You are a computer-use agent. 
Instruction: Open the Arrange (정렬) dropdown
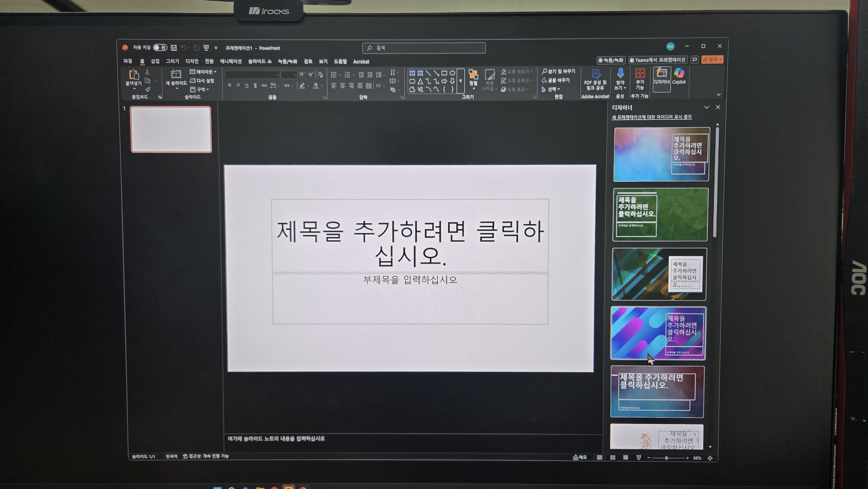(x=473, y=79)
